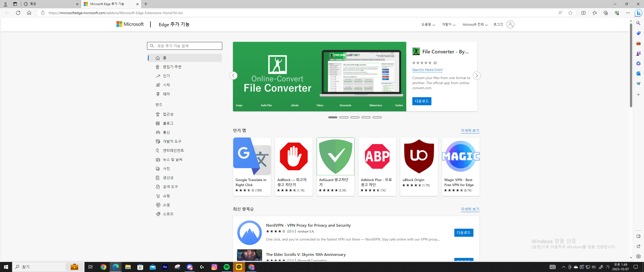Expand the 도움말 dropdown menu
Image resolution: width=644 pixels, height=272 pixels.
tap(428, 24)
